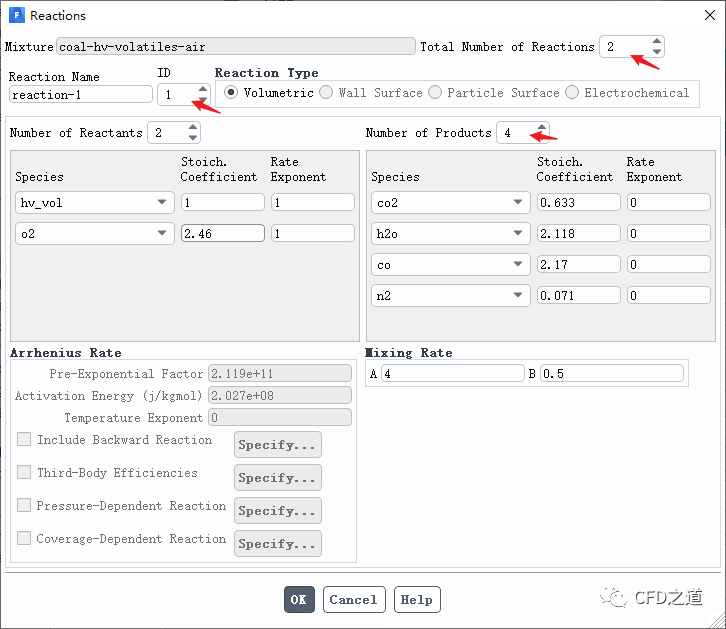The height and width of the screenshot is (629, 726).
Task: Click the OK button
Action: point(299,599)
